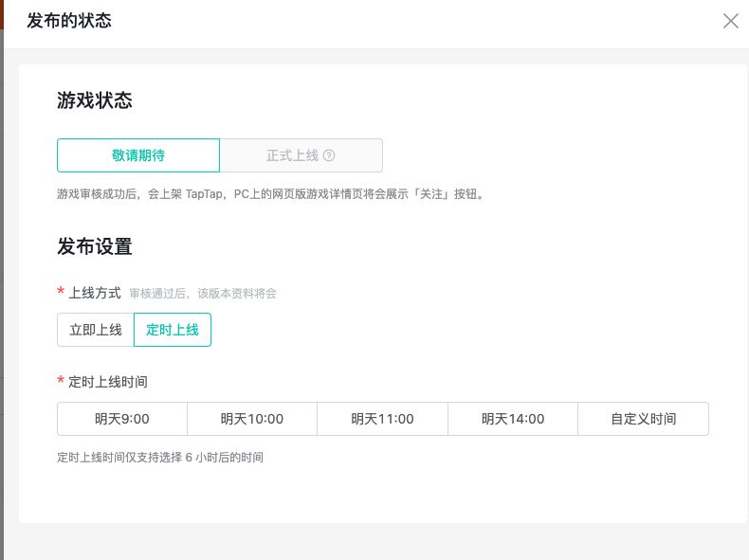749x560 pixels.
Task: Choose the 正式上线 game status option
Action: [292, 155]
